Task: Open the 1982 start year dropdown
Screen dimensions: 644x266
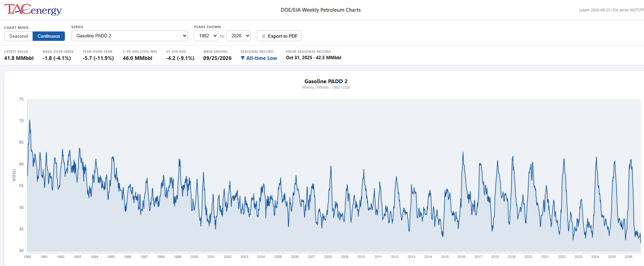Action: [x=206, y=36]
